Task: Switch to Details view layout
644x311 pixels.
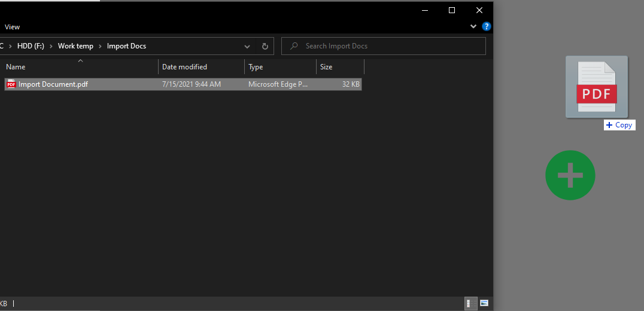Action: coord(471,303)
